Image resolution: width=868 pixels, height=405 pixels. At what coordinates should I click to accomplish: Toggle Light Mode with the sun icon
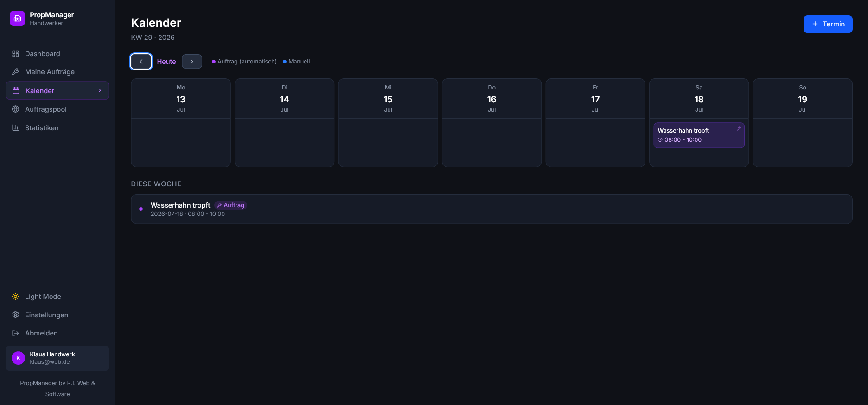coord(15,297)
